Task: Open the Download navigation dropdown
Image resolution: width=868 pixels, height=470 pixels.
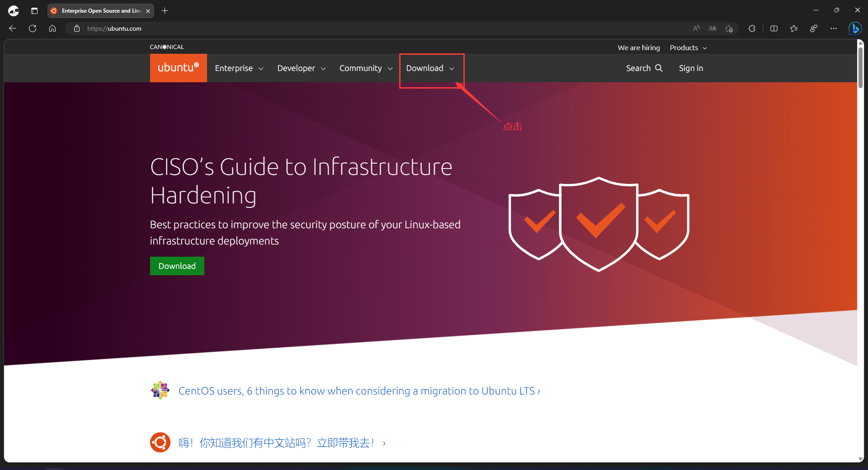Action: [430, 68]
